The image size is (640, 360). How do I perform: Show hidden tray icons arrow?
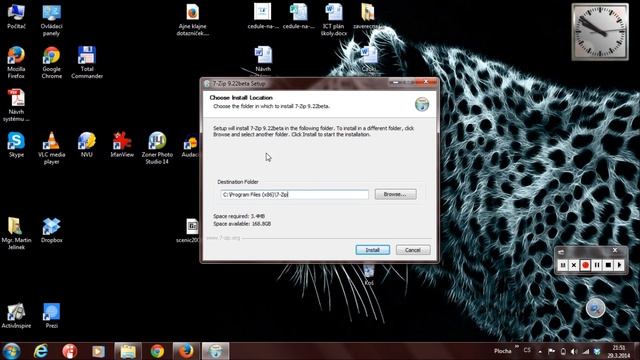(x=540, y=351)
